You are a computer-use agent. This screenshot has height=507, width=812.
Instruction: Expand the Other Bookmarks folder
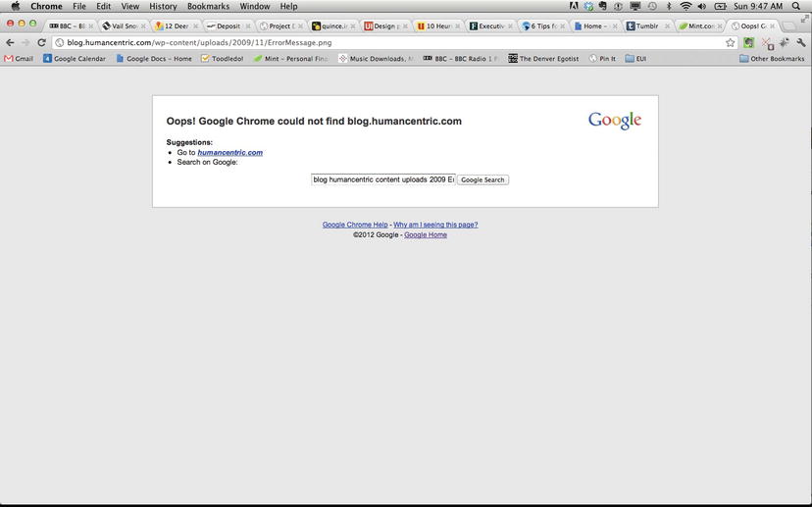[x=772, y=59]
